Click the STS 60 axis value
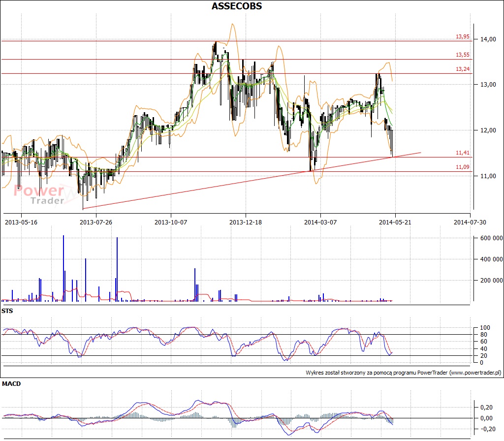 pos(484,342)
